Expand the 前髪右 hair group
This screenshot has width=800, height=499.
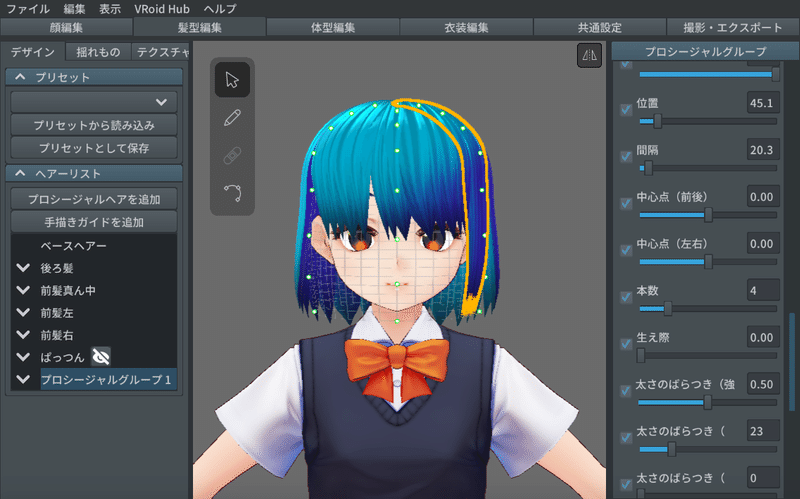[x=23, y=335]
